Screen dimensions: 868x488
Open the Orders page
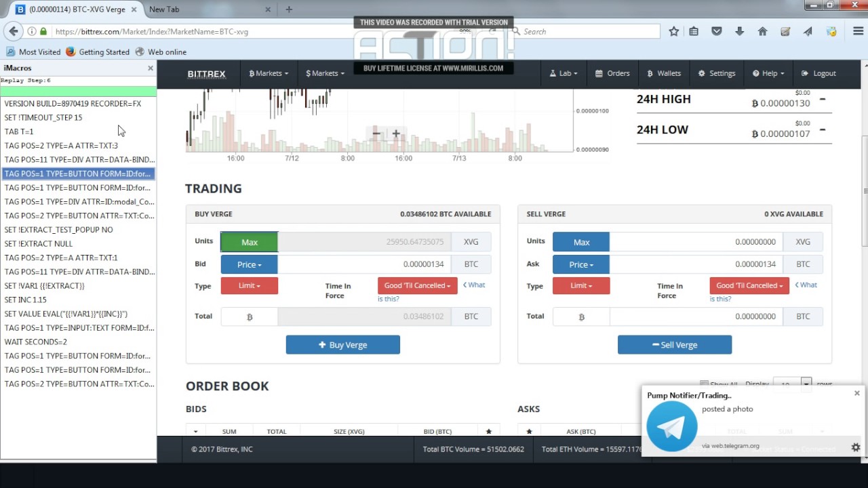[x=612, y=73]
